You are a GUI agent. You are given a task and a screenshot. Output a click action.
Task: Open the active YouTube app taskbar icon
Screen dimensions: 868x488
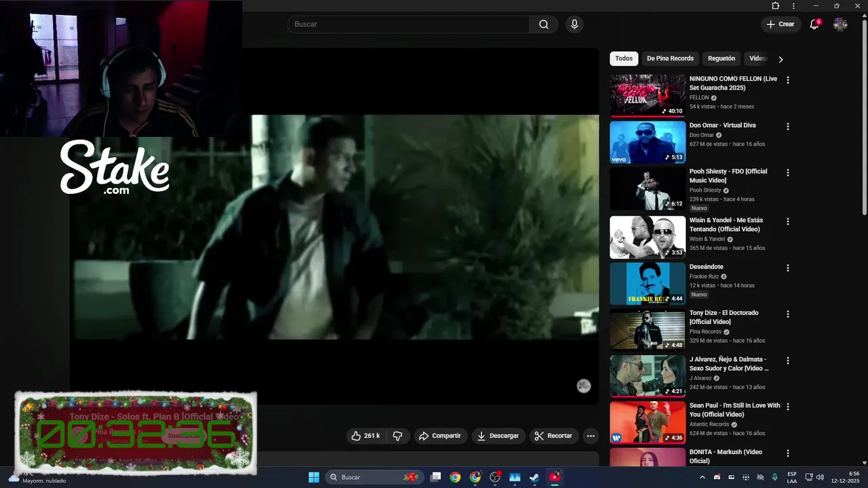click(555, 477)
